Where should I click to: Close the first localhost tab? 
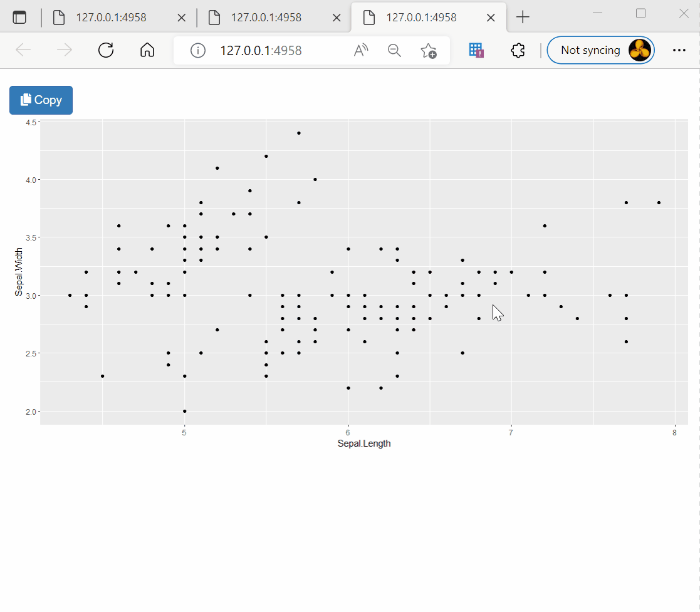tap(181, 18)
